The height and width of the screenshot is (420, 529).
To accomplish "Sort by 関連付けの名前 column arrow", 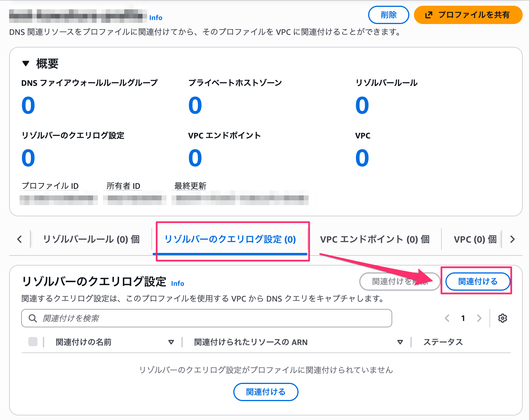I will coord(171,342).
